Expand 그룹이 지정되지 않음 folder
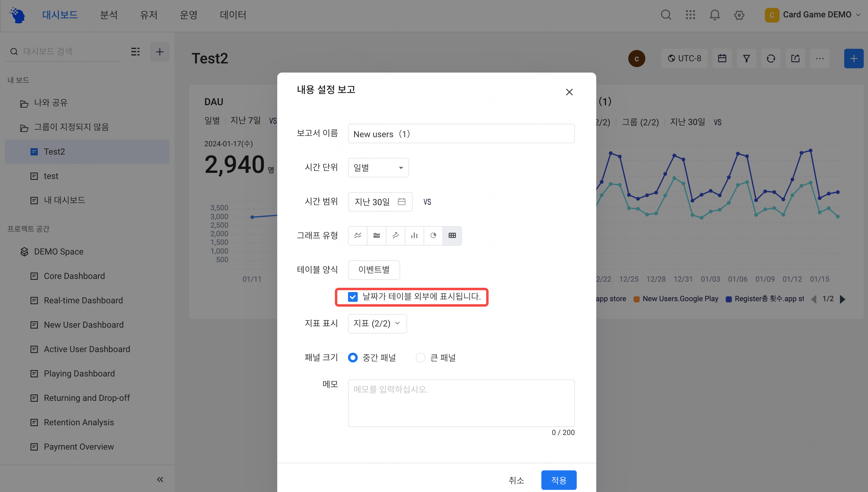868x492 pixels. point(64,127)
